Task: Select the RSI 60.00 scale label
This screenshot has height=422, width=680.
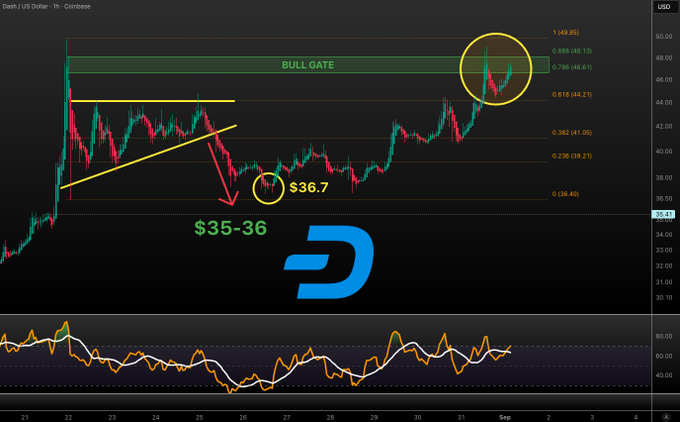Action: [x=664, y=356]
